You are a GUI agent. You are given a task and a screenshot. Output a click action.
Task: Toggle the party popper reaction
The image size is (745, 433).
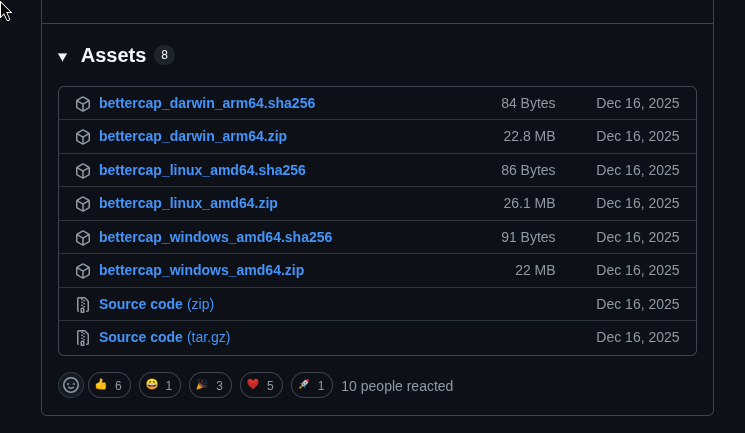pos(210,385)
